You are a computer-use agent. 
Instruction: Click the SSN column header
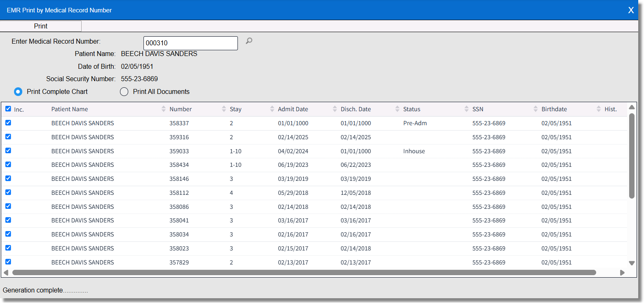click(x=478, y=109)
